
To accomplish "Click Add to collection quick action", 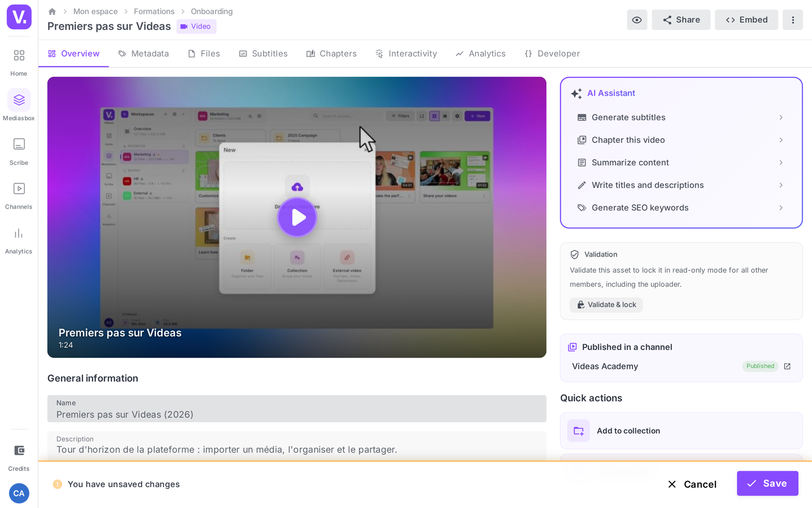I will click(681, 431).
